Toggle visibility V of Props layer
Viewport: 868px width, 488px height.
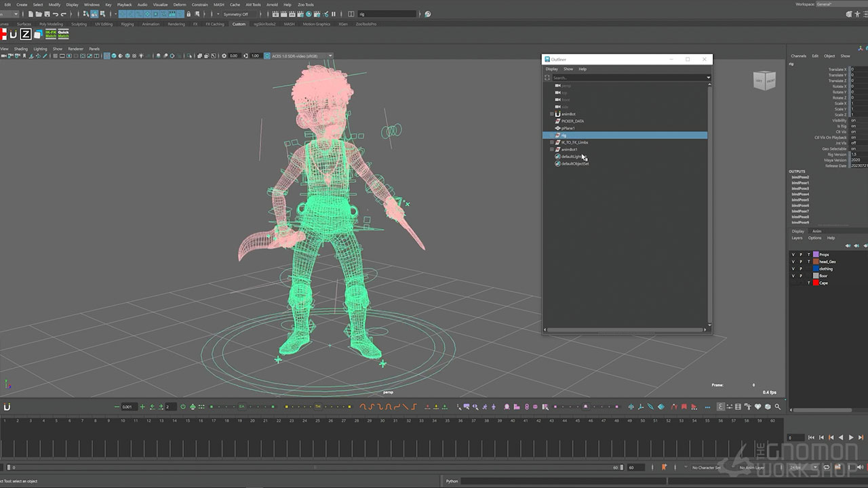pos(793,255)
